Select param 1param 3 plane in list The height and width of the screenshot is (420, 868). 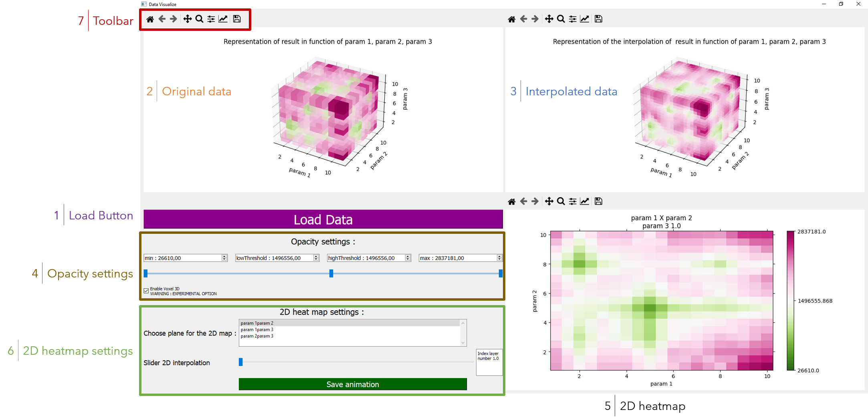click(349, 330)
